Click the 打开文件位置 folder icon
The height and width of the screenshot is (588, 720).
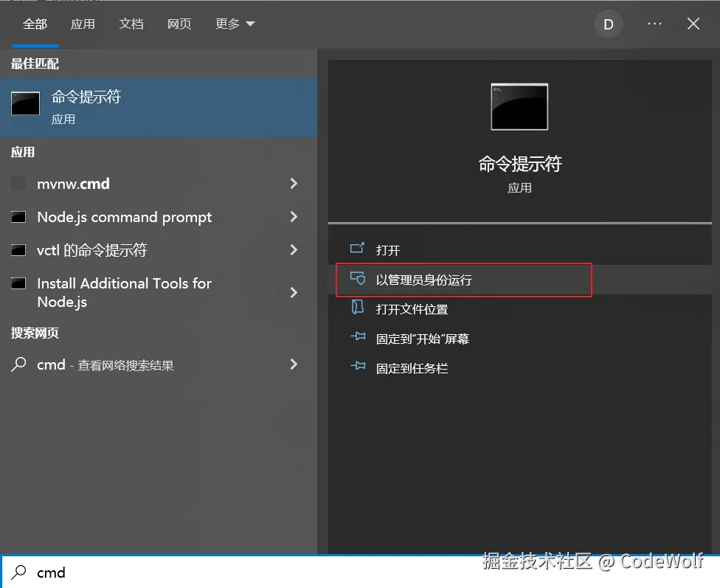357,307
